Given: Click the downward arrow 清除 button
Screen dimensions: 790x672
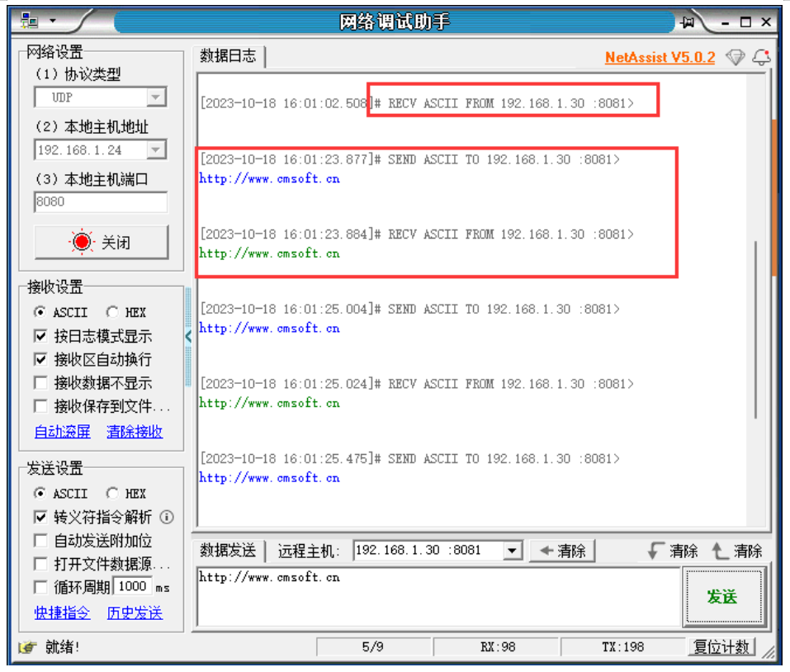Looking at the screenshot, I should click(x=673, y=551).
